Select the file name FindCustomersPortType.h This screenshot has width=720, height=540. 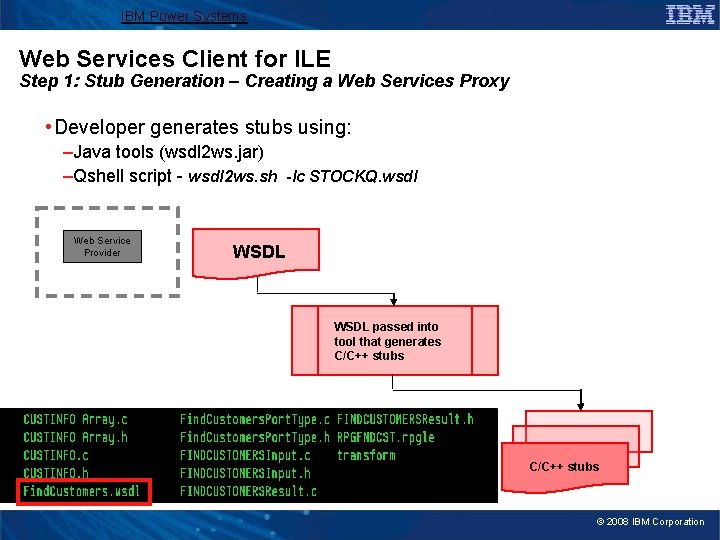[x=255, y=437]
